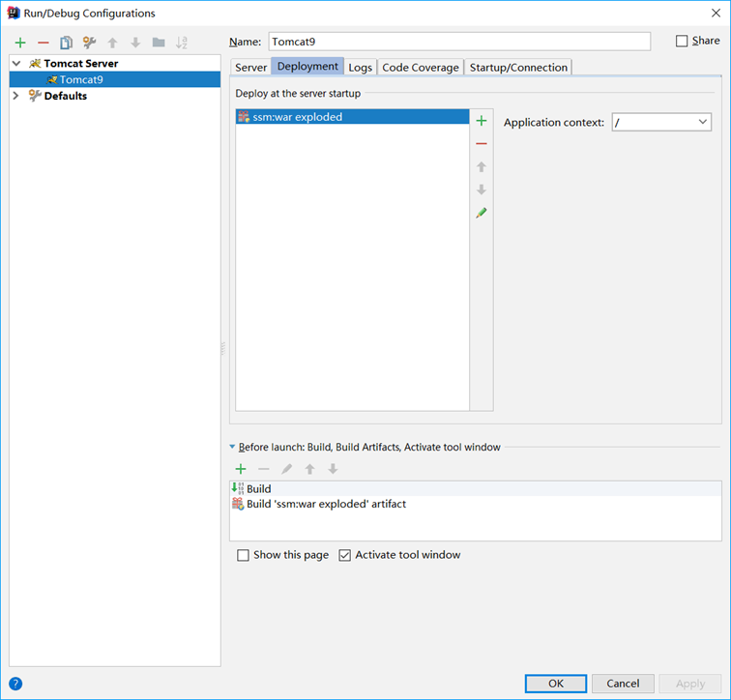This screenshot has width=731, height=700.
Task: Open the Application context dropdown
Action: (703, 122)
